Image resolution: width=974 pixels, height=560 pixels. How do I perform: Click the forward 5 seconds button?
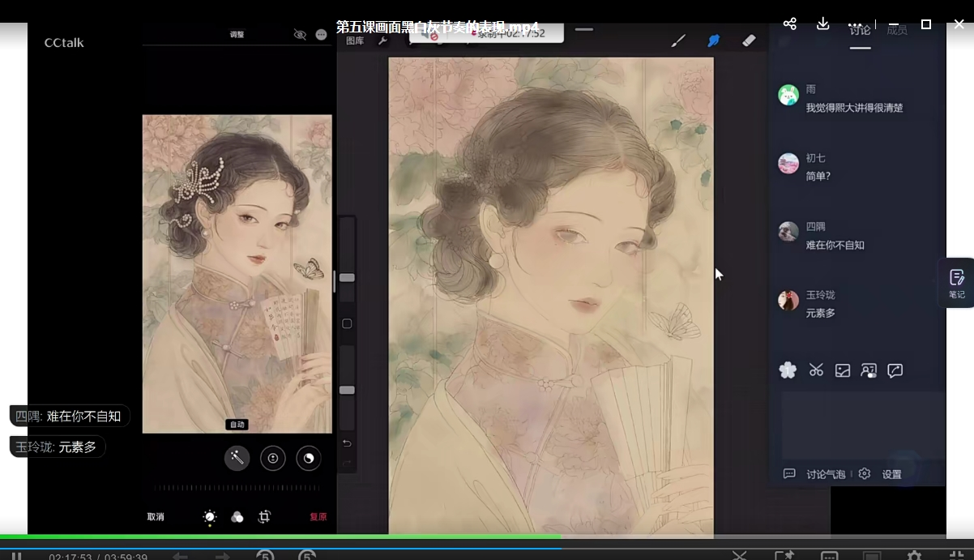307,556
